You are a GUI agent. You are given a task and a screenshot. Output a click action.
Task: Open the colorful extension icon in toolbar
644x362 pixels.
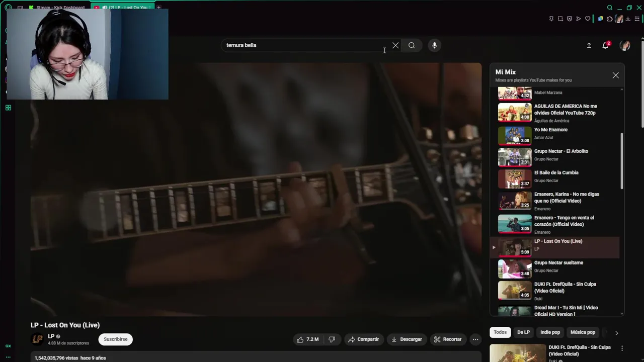tap(600, 19)
